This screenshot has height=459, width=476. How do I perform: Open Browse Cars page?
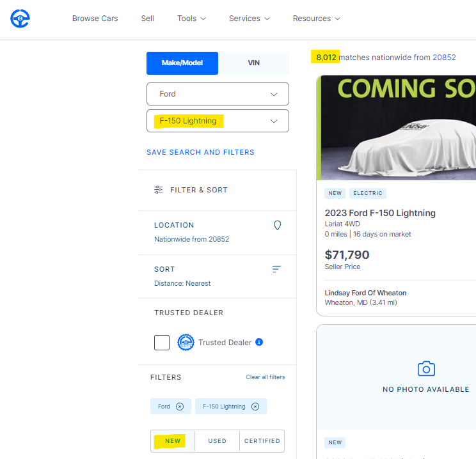pyautogui.click(x=95, y=19)
